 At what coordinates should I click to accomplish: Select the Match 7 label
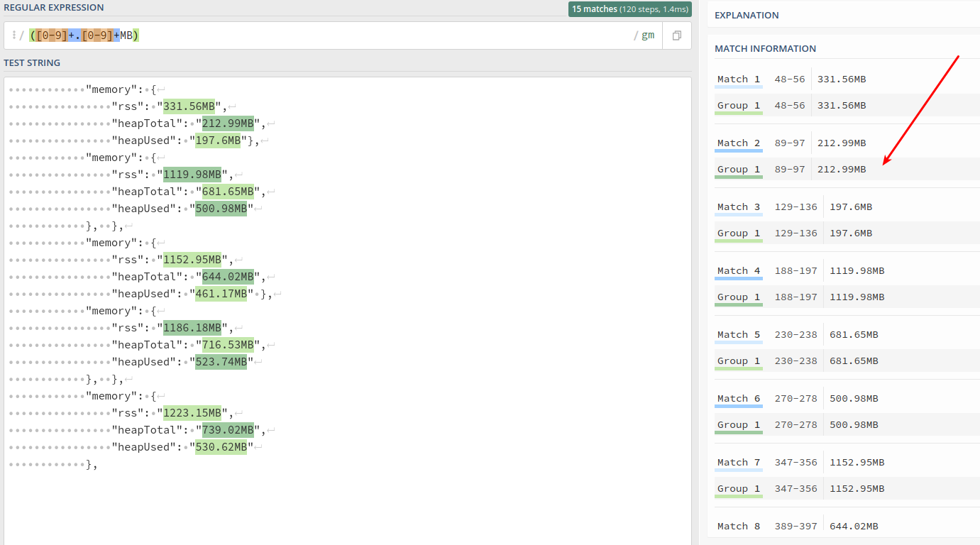click(738, 463)
